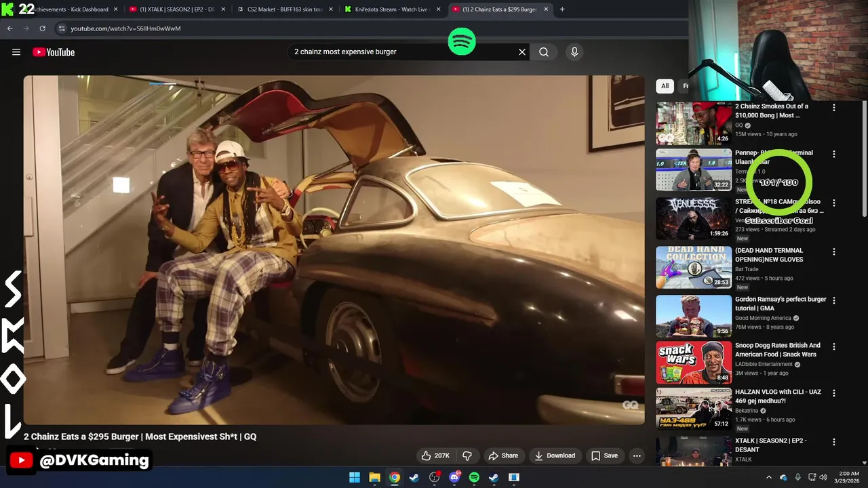Image resolution: width=868 pixels, height=488 pixels.
Task: Select the 2 Chainz Eats tab
Action: point(500,9)
